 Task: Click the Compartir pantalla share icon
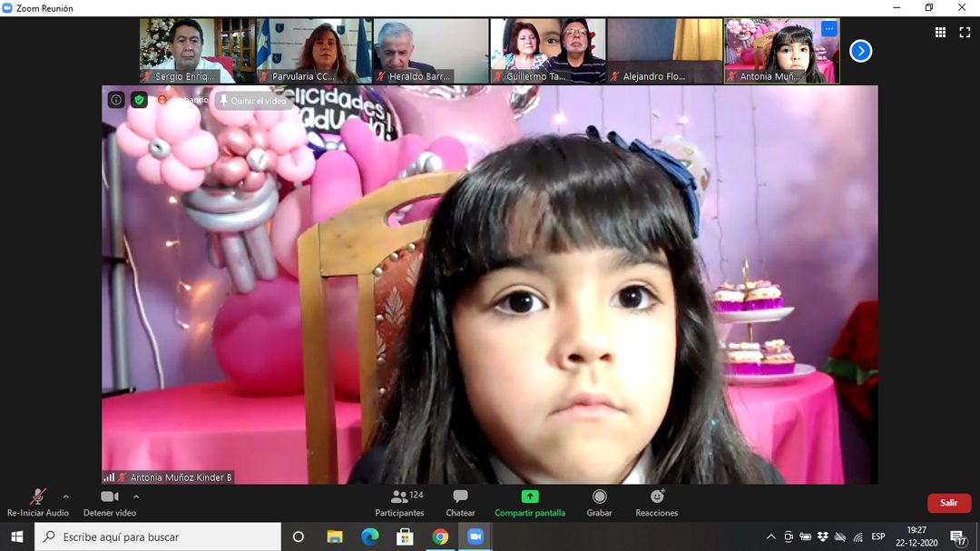(x=530, y=497)
